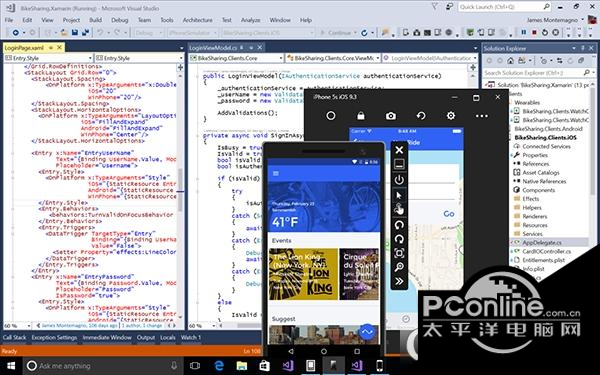Screen dimensions: 600x375
Task: Click the iPhone simulator home button icon
Action: (x=331, y=116)
